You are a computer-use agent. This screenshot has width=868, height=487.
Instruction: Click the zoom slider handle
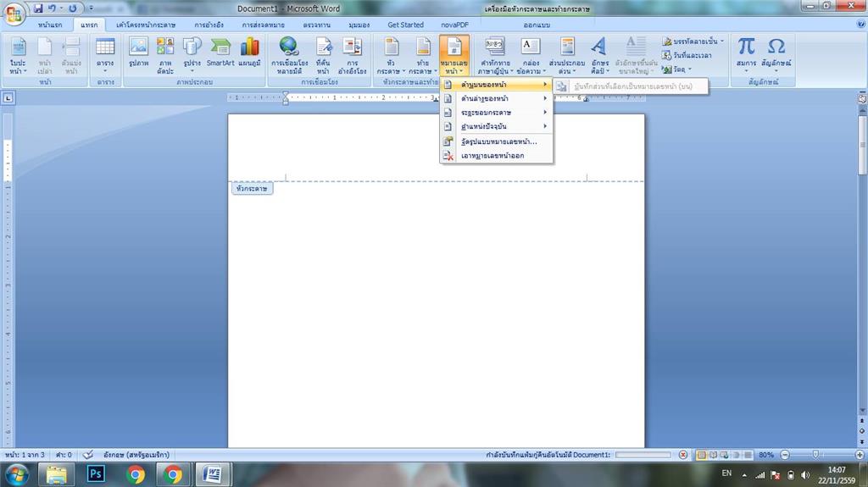tap(815, 455)
